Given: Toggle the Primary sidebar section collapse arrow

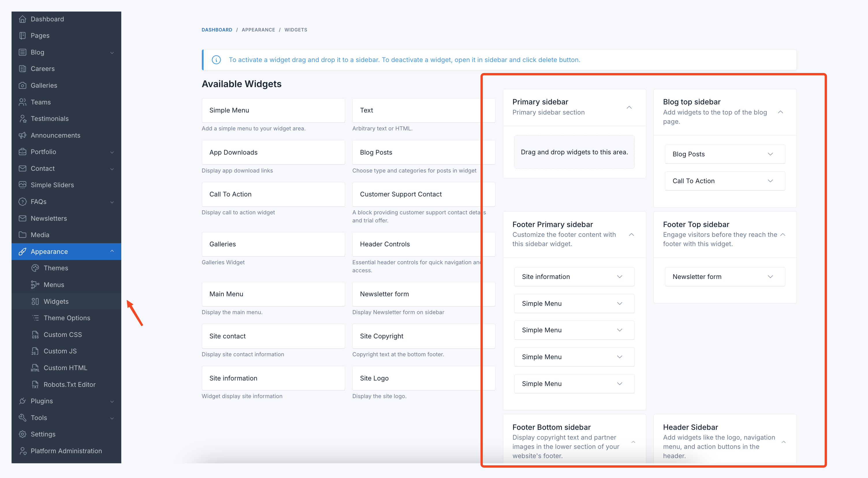Looking at the screenshot, I should click(x=629, y=106).
